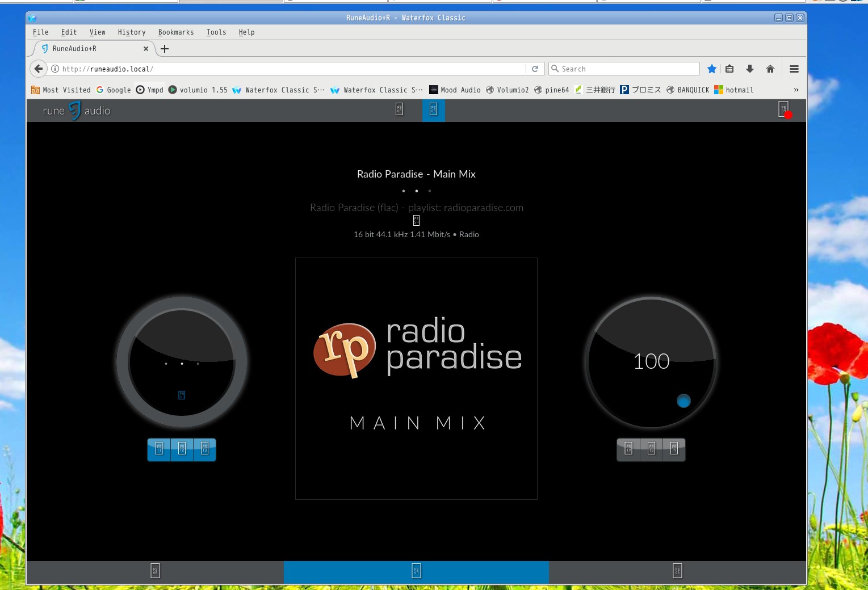868x590 pixels.
Task: Open the Mood Audio bookmark
Action: pos(455,90)
